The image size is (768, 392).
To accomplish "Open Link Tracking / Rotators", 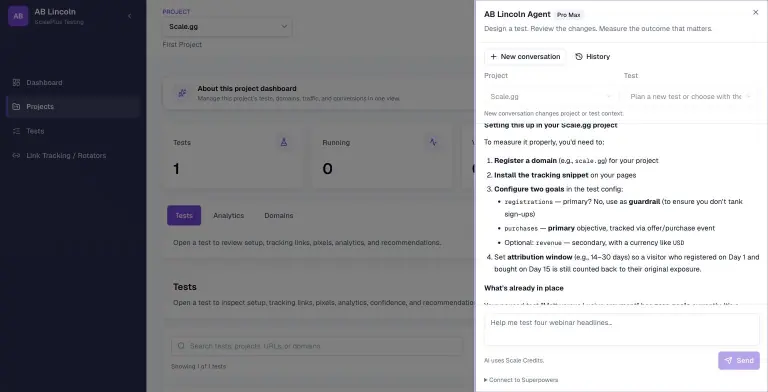I will click(73, 155).
